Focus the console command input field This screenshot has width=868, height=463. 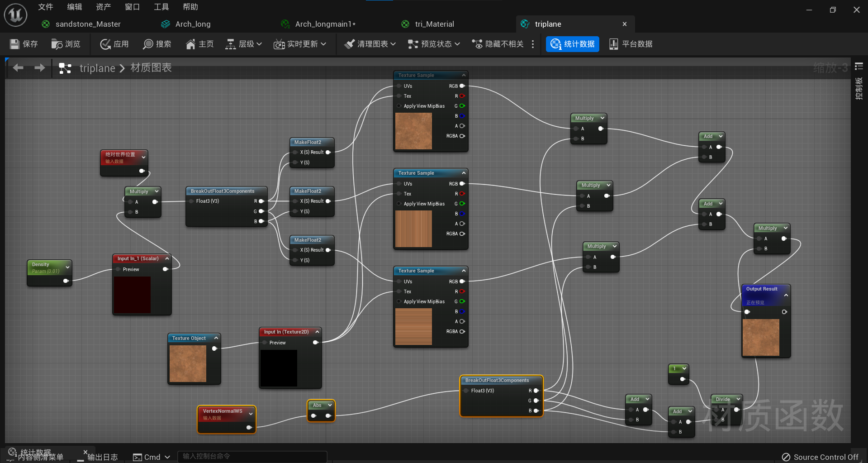[252, 456]
